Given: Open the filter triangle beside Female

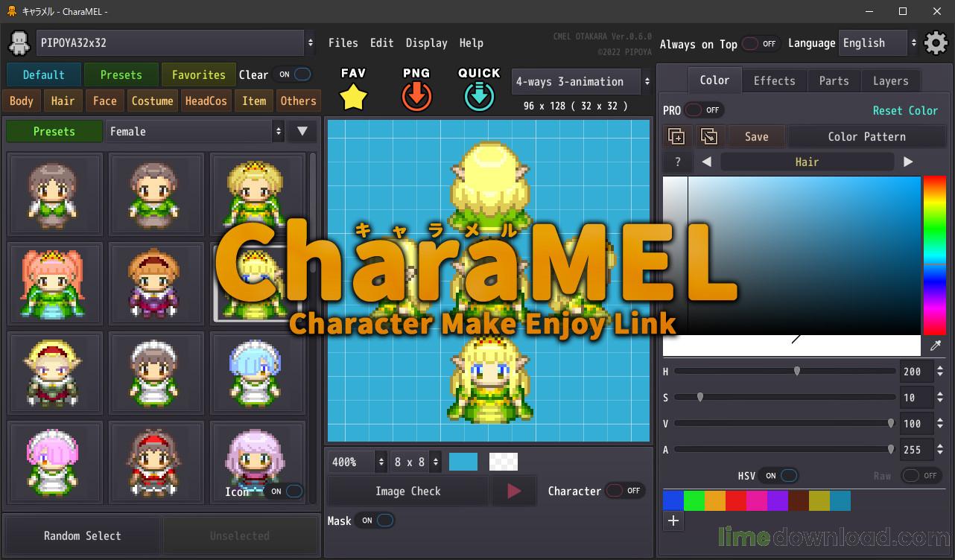Looking at the screenshot, I should [x=302, y=131].
